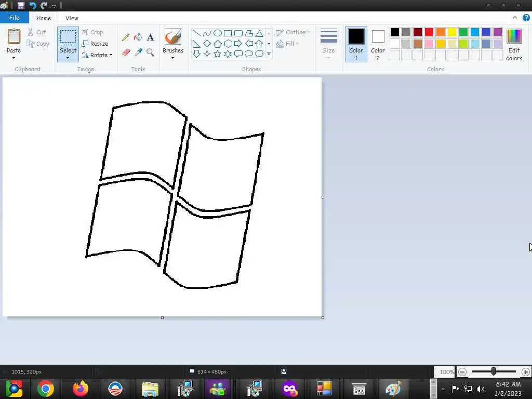Expand the Paste options arrow
The width and height of the screenshot is (532, 399).
(14, 58)
